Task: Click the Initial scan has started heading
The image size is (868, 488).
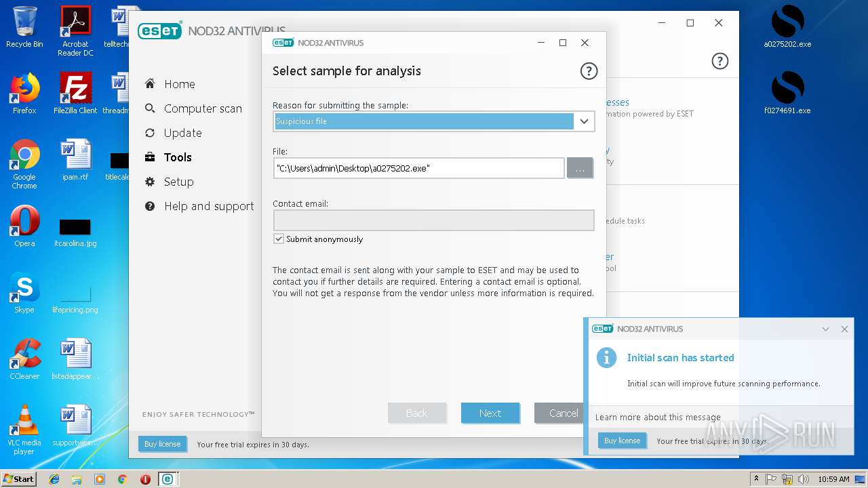Action: tap(680, 358)
